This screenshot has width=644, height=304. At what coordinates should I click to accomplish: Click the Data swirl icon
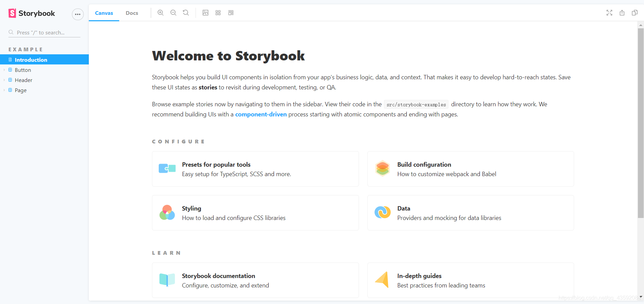383,212
